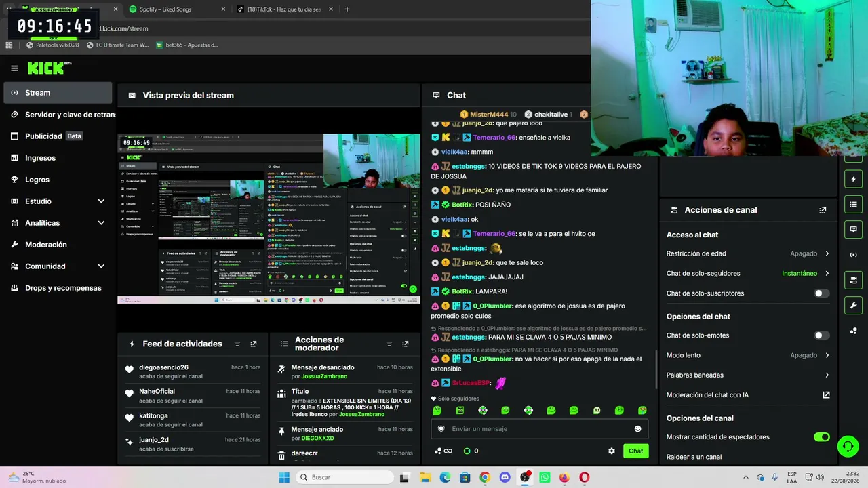Click the Kick logo in the header
Image resolution: width=868 pixels, height=488 pixels.
click(49, 68)
